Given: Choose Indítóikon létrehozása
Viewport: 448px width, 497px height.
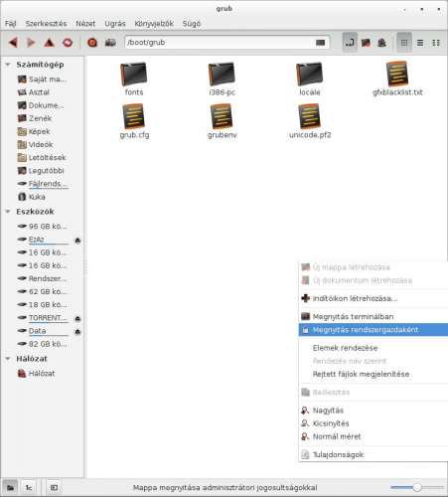Looking at the screenshot, I should pyautogui.click(x=373, y=298).
